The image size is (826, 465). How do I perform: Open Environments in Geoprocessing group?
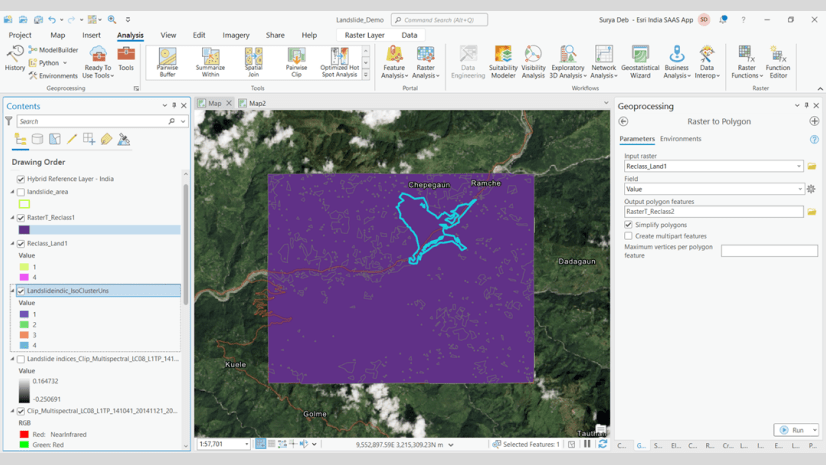tap(53, 76)
